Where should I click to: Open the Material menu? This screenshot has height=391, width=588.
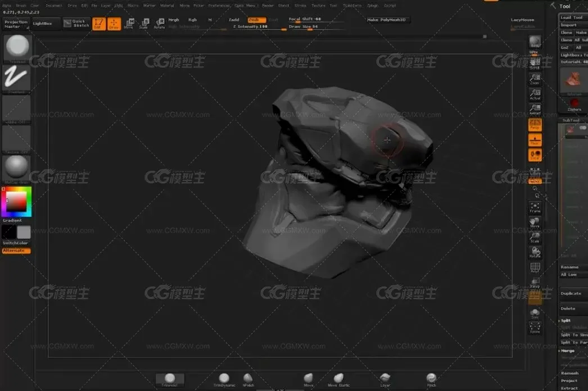[x=167, y=6]
